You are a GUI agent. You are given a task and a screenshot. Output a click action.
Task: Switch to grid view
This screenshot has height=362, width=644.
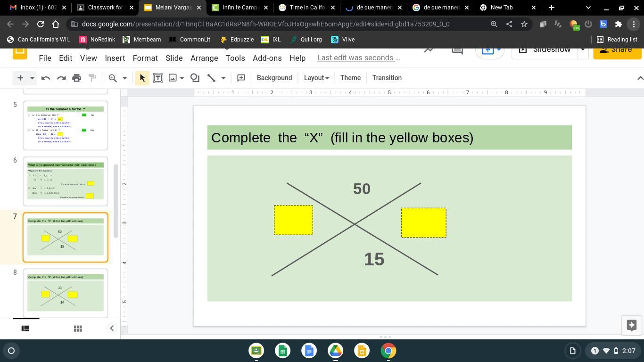[78, 329]
